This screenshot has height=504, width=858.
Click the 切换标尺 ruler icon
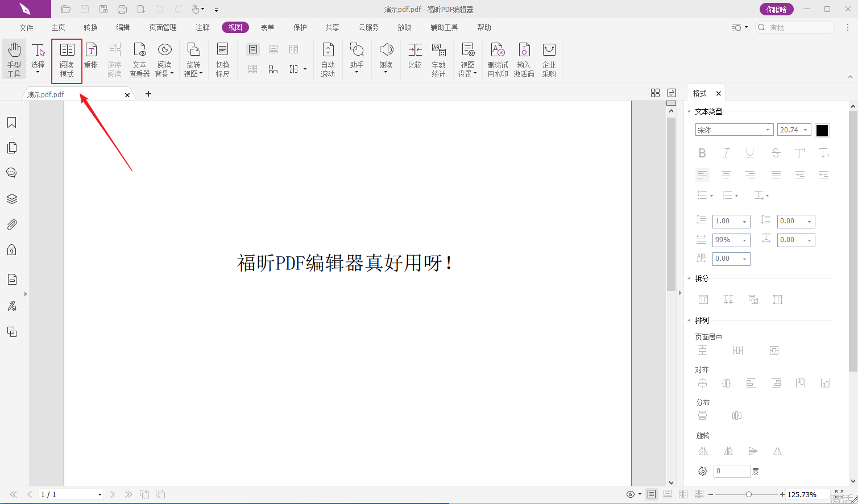tap(223, 60)
